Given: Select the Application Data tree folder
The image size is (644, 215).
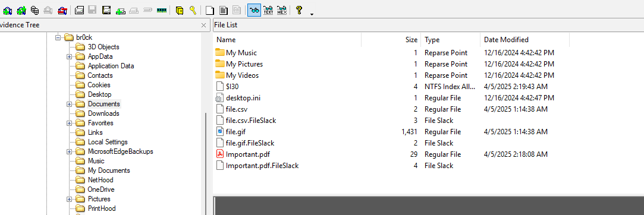Looking at the screenshot, I should click(x=111, y=66).
